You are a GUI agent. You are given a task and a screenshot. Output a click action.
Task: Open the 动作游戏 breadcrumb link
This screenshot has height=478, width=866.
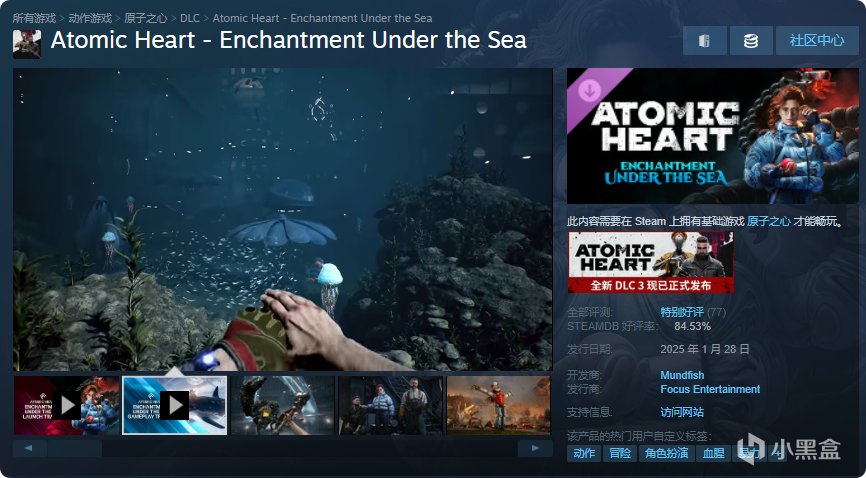pyautogui.click(x=90, y=18)
